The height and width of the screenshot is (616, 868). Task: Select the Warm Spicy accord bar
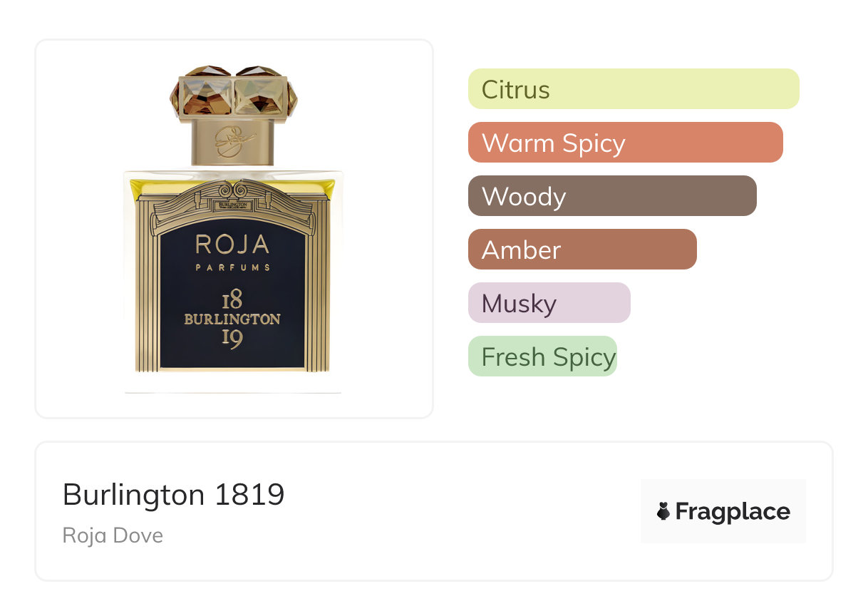click(x=625, y=143)
